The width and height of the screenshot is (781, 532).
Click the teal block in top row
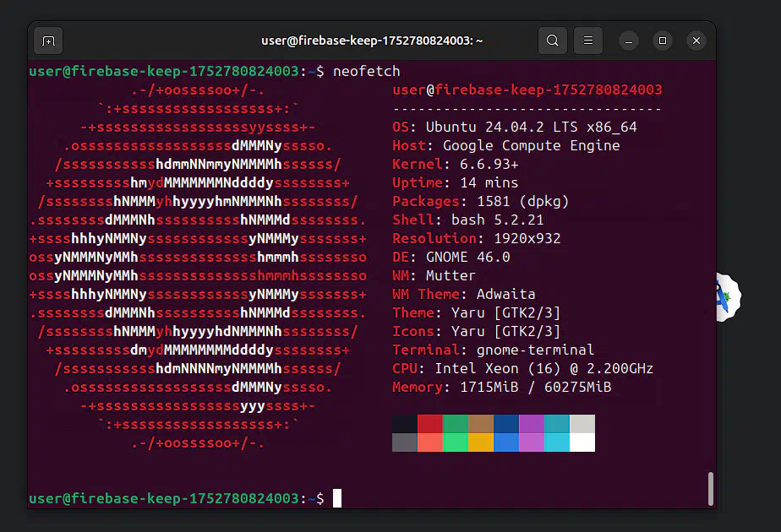coord(557,424)
